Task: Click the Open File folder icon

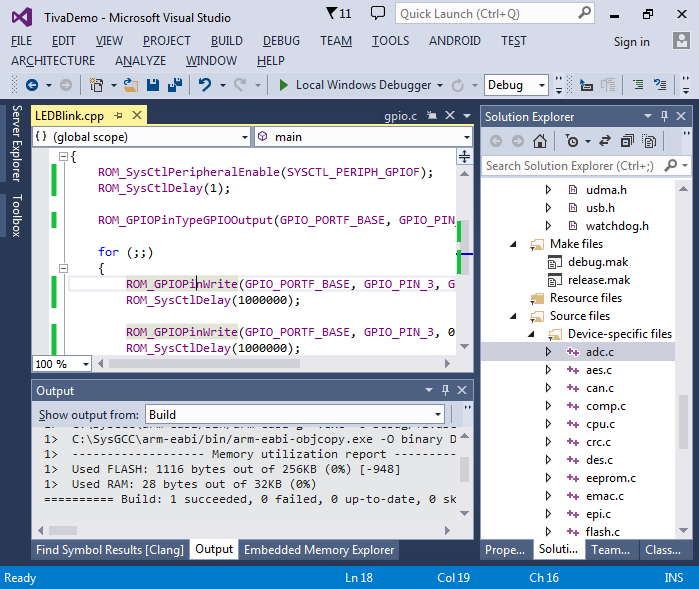Action: point(130,85)
